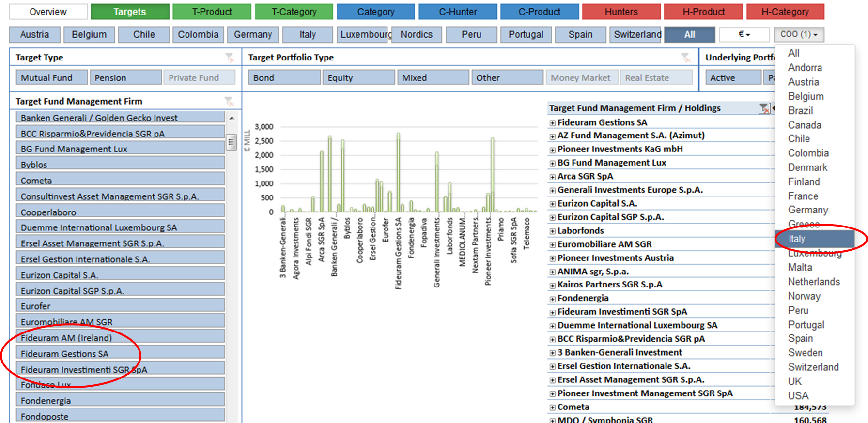This screenshot has width=868, height=423.
Task: Clear filter on Holdings table header
Action: (x=764, y=108)
